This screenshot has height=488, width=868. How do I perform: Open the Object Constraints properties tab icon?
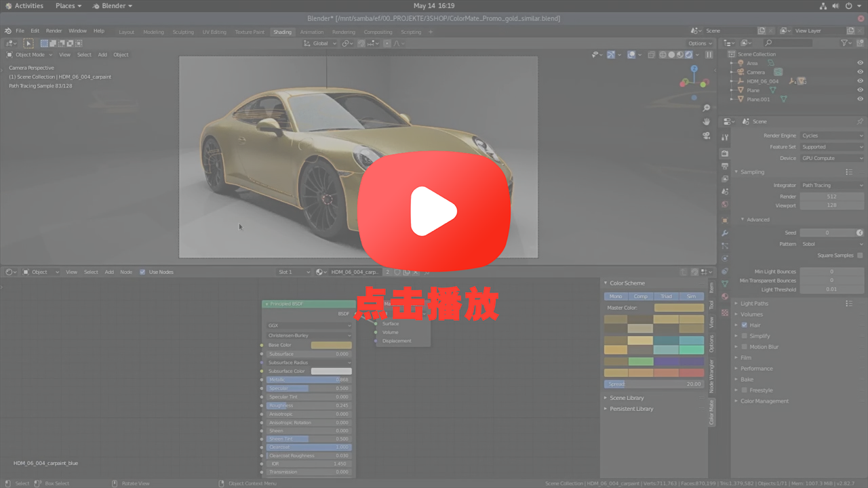tap(725, 272)
